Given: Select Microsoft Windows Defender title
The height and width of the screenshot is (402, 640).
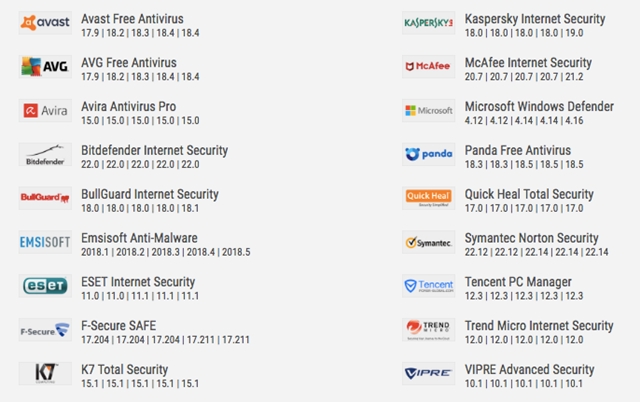Looking at the screenshot, I should coord(539,107).
